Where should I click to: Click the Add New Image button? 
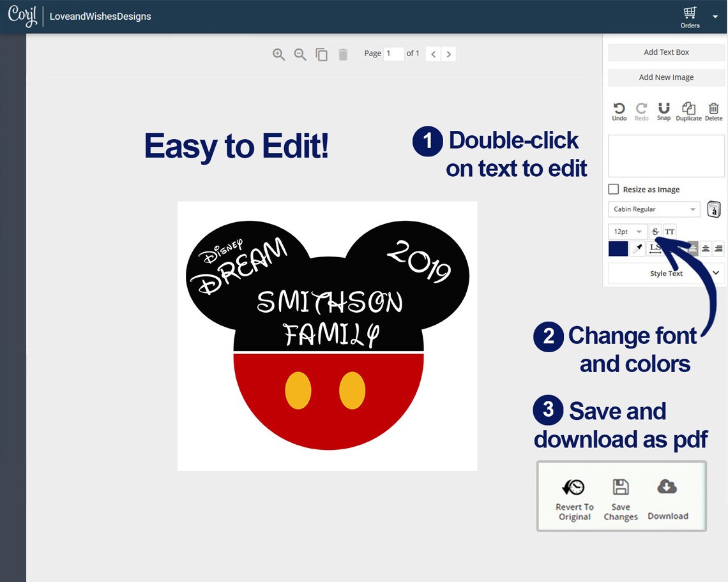[666, 77]
